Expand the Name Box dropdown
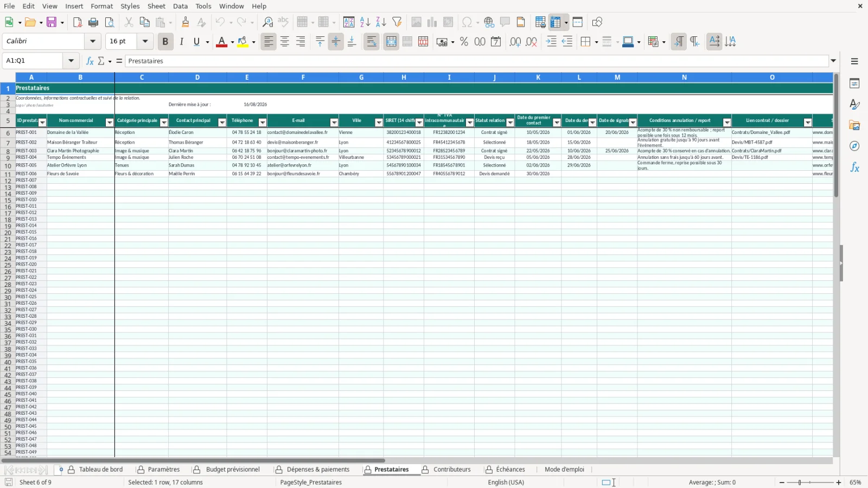 click(x=71, y=61)
